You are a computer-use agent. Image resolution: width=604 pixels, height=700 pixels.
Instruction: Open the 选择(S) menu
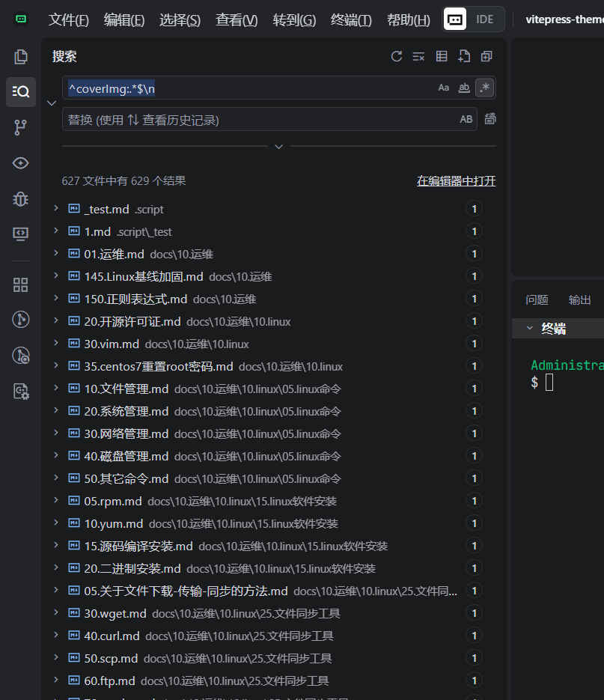click(180, 19)
